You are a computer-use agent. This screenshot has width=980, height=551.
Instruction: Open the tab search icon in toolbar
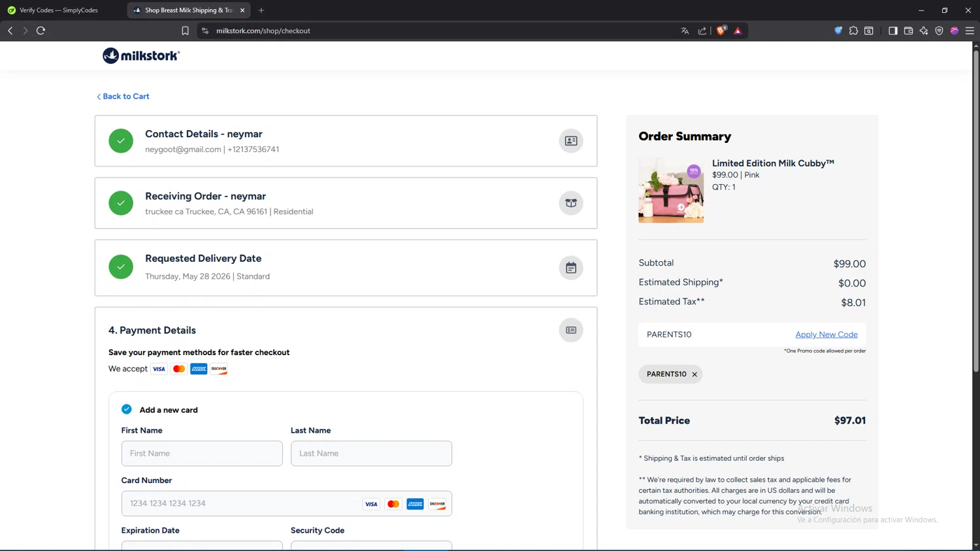(x=869, y=31)
